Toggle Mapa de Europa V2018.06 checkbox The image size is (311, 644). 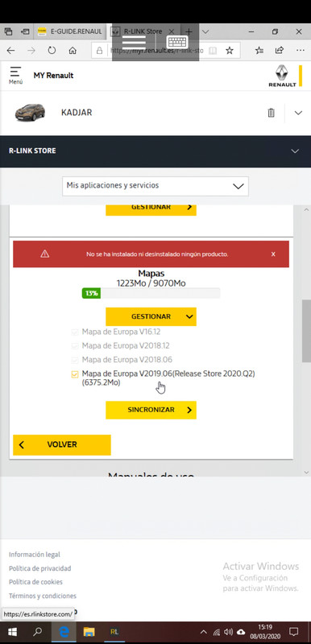[74, 360]
